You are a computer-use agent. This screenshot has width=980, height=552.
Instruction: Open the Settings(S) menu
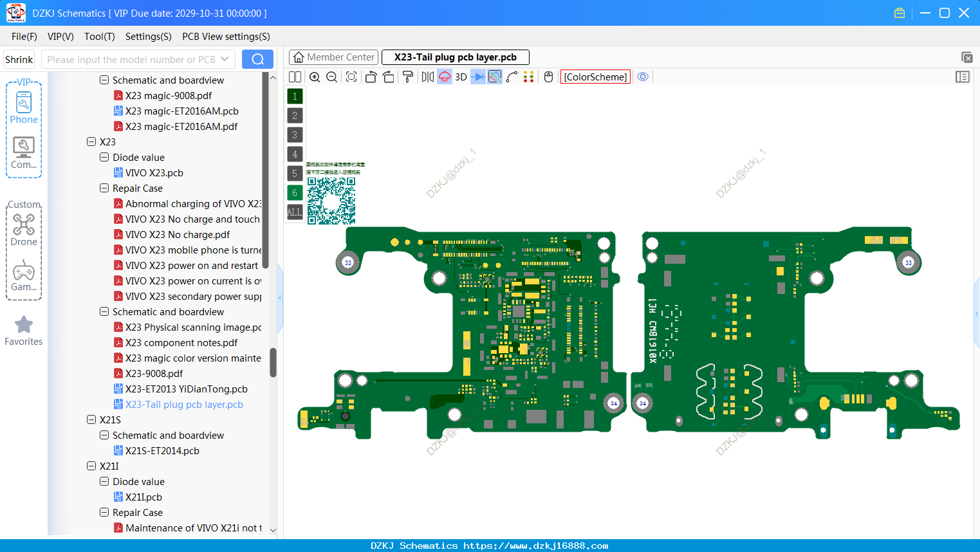(x=149, y=37)
